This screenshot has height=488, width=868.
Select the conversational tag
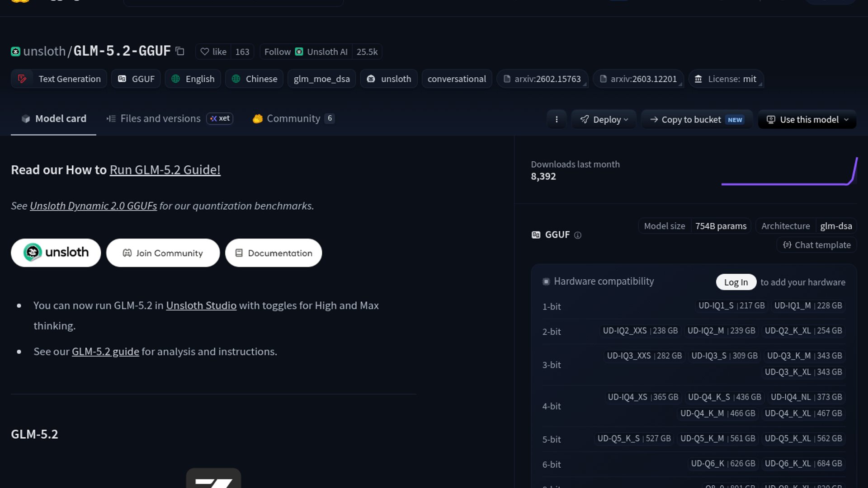tap(457, 79)
